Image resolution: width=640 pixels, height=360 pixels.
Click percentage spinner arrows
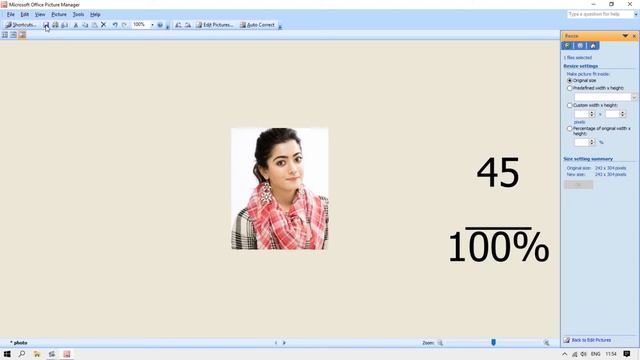click(x=592, y=142)
